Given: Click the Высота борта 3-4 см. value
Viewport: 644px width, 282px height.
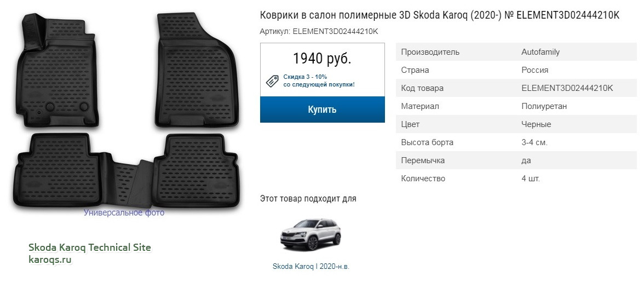Looking at the screenshot, I should point(534,142).
